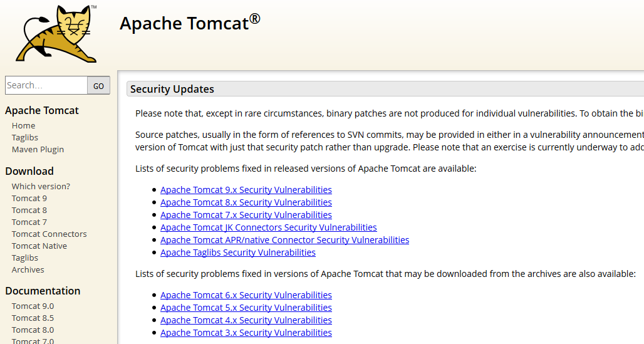
Task: Open Apache Tomcat 3.x Security Vulnerabilities
Action: (x=246, y=333)
